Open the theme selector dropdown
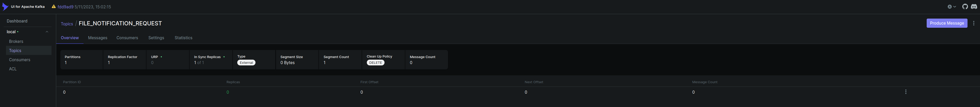Screen dimensions: 980x107 point(951,7)
